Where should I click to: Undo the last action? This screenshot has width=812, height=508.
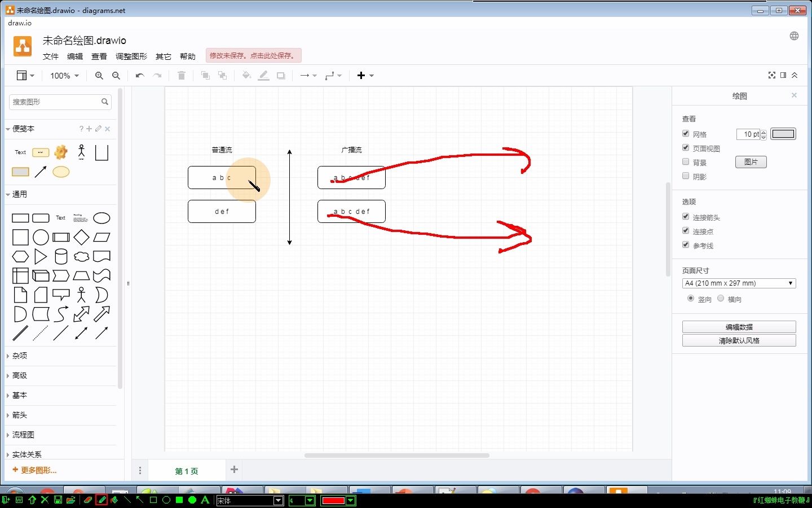(x=140, y=76)
